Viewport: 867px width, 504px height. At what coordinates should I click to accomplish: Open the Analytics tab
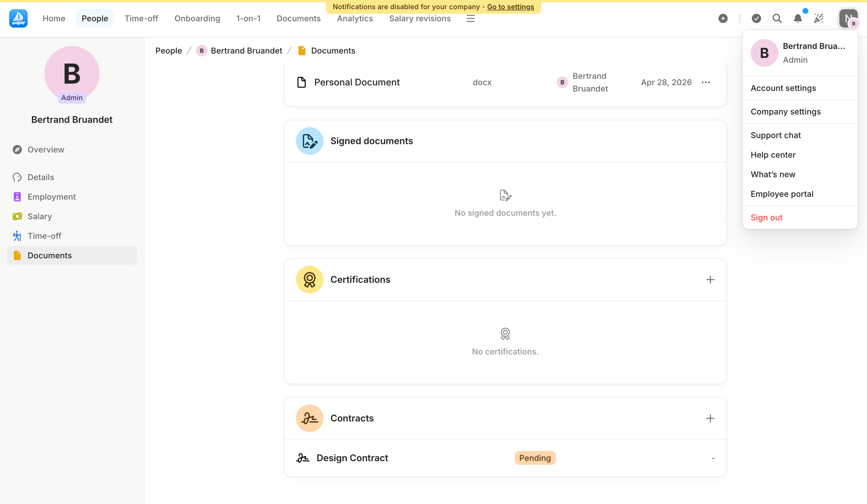pos(355,18)
